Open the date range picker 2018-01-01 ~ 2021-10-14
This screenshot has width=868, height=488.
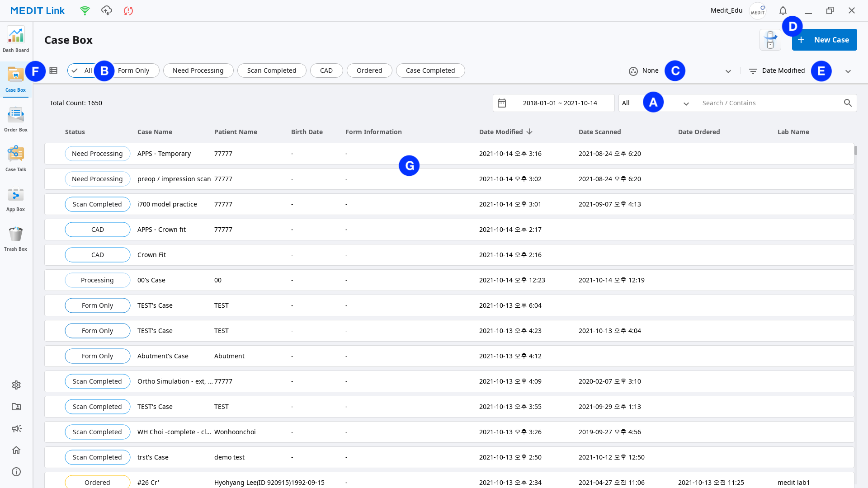[553, 103]
